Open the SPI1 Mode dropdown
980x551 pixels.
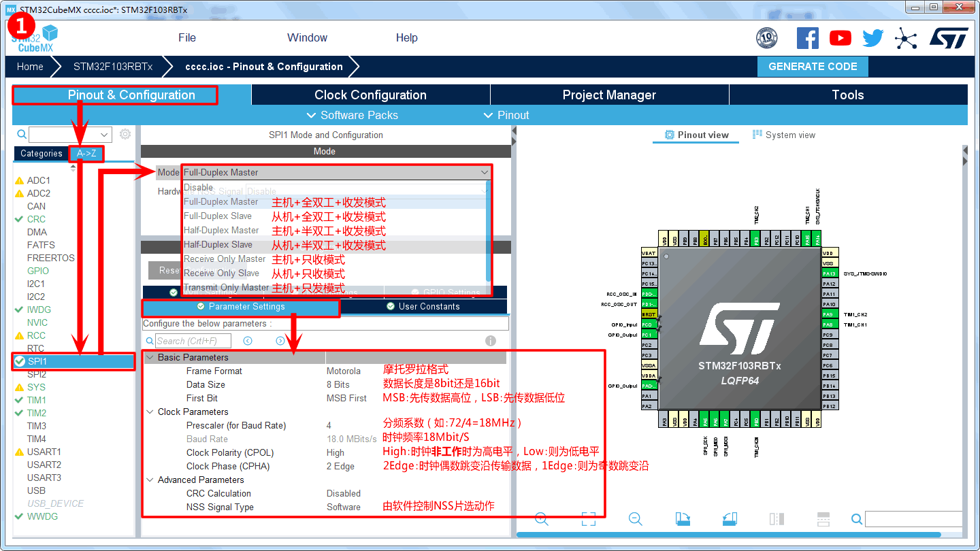336,173
